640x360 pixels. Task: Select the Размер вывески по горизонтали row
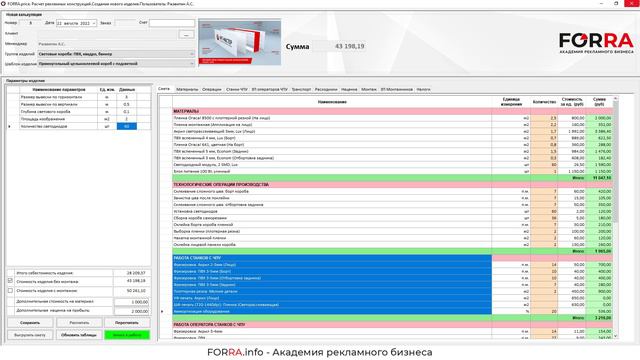[78, 97]
